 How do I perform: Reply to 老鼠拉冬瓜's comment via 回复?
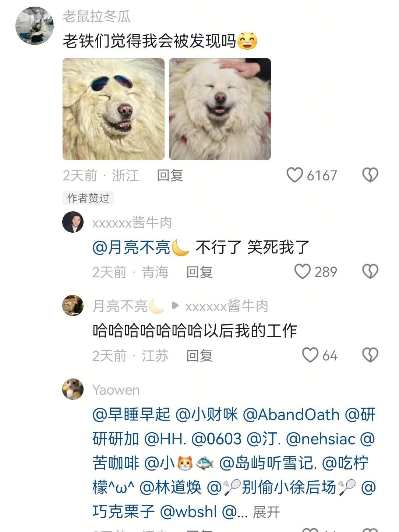click(x=170, y=175)
